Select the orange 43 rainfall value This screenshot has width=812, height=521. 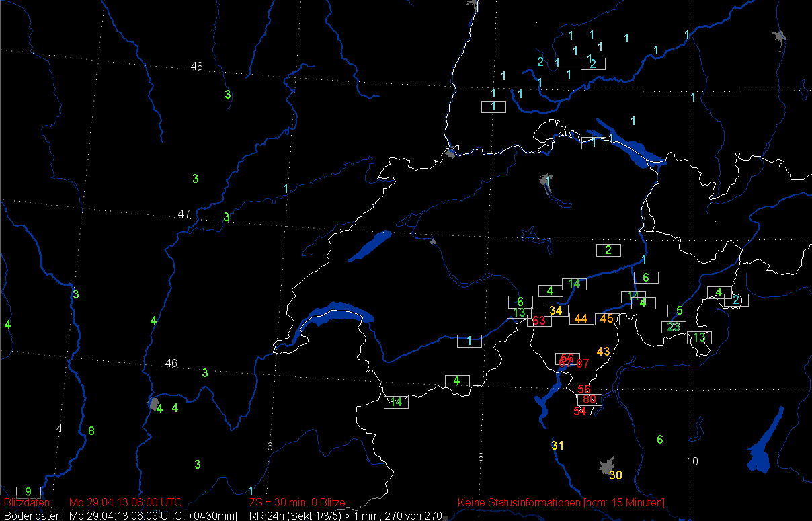tap(603, 352)
